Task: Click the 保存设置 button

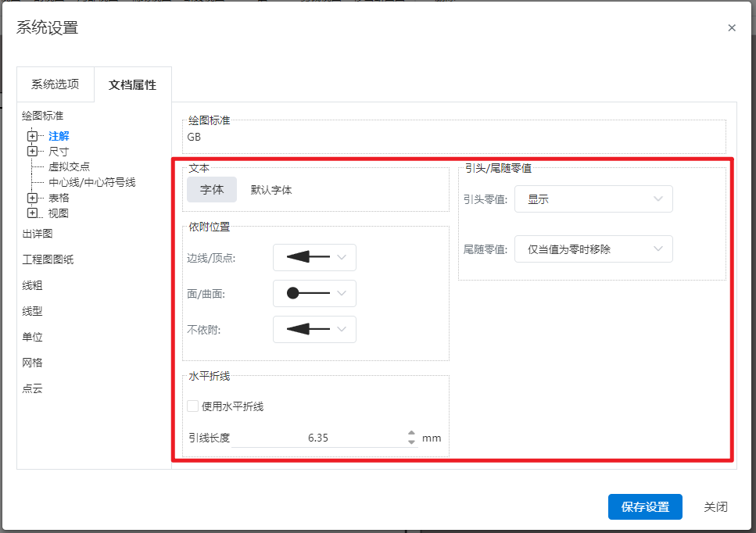Action: point(645,507)
